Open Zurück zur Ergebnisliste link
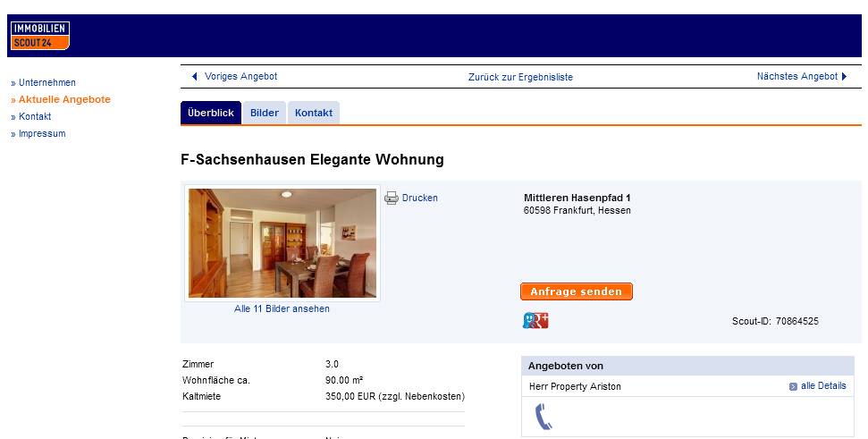868x439 pixels. (520, 77)
